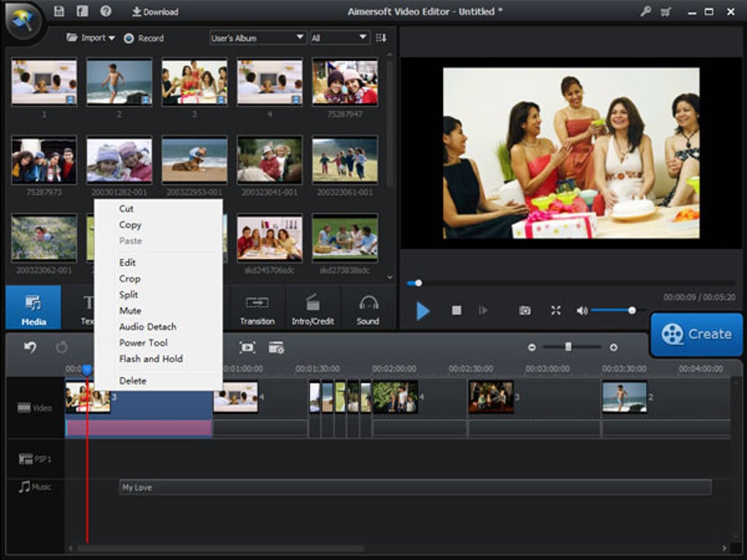
Task: Expand the All filter dropdown
Action: point(339,37)
